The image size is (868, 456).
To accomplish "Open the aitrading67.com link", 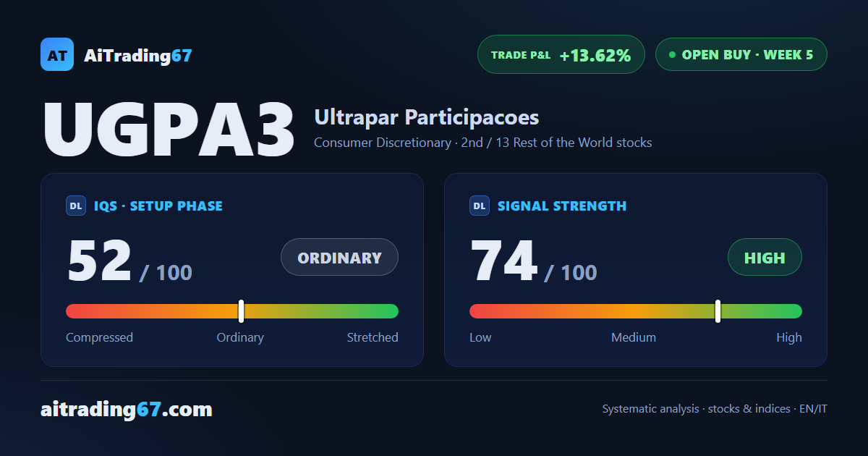I will point(127,410).
